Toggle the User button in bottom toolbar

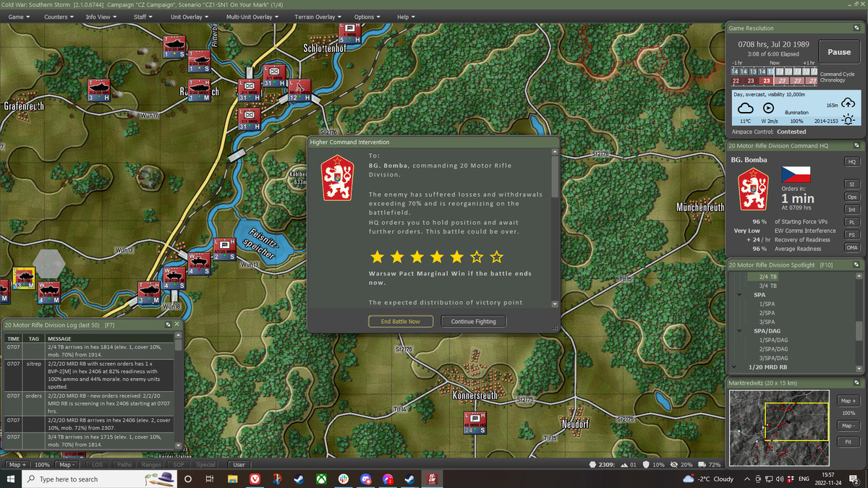pyautogui.click(x=239, y=465)
